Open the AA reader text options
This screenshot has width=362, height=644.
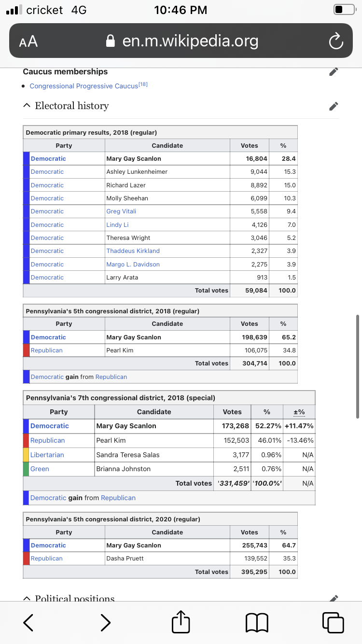click(28, 42)
